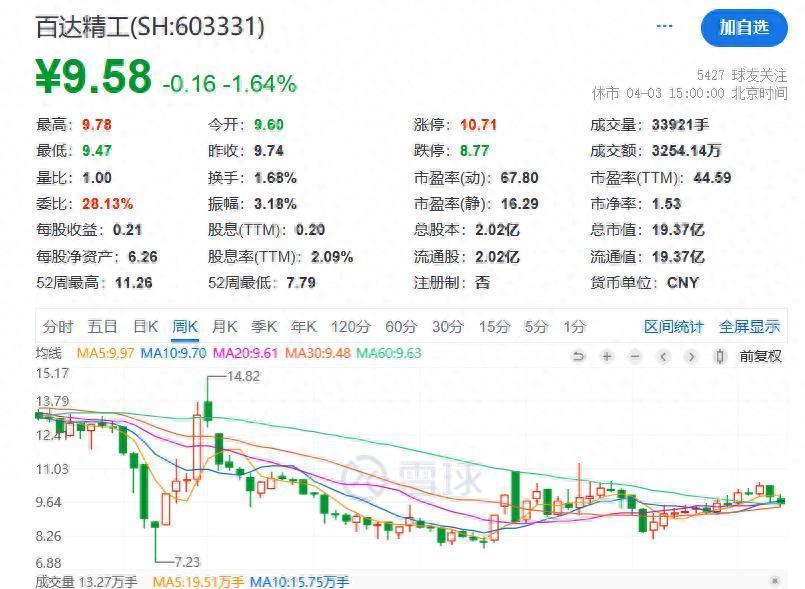Select the 30分 tab
Image resolution: width=805 pixels, height=589 pixels.
point(448,327)
